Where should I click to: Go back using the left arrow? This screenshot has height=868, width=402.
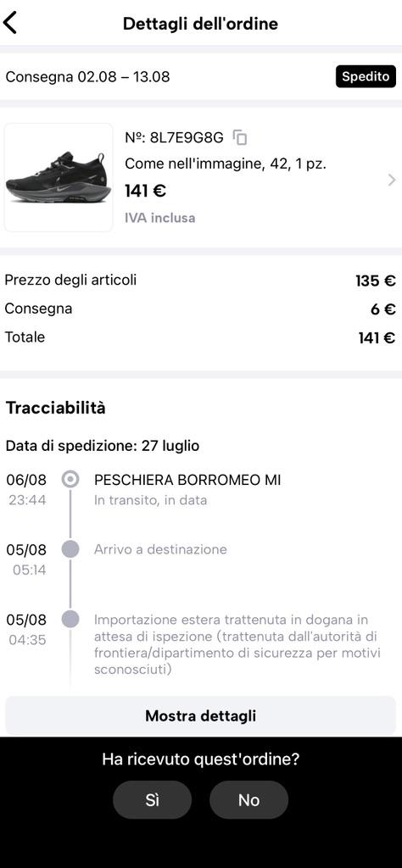pyautogui.click(x=10, y=23)
